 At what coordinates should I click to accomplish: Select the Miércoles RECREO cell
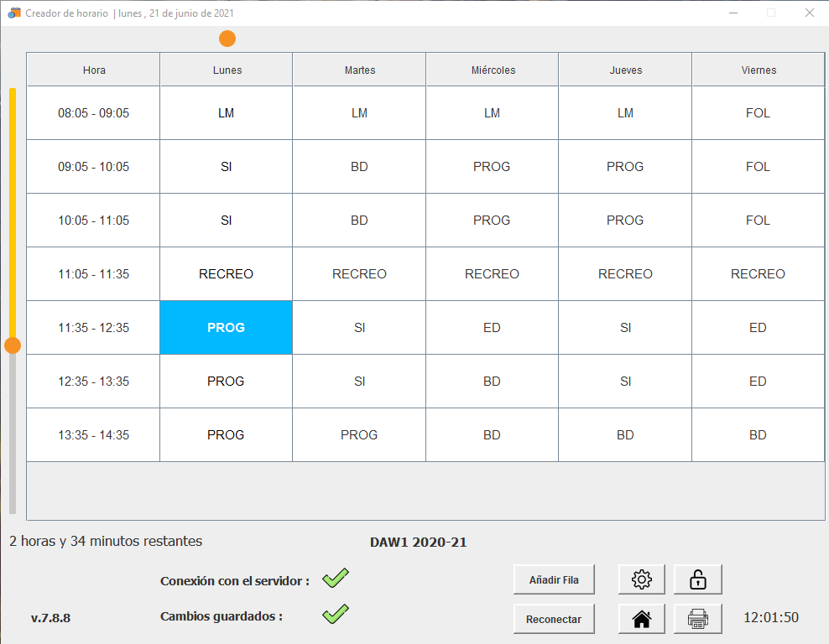(x=492, y=274)
